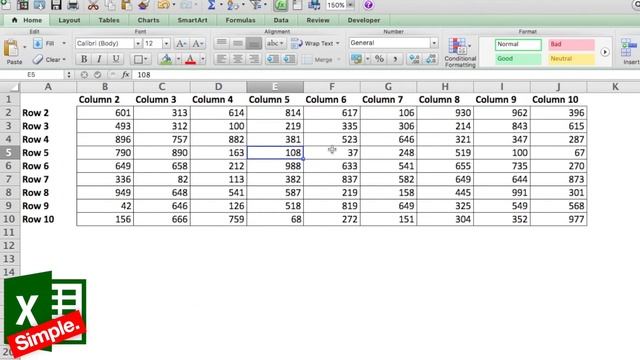Click the Filter funnel icon
The width and height of the screenshot is (640, 360).
[256, 5]
